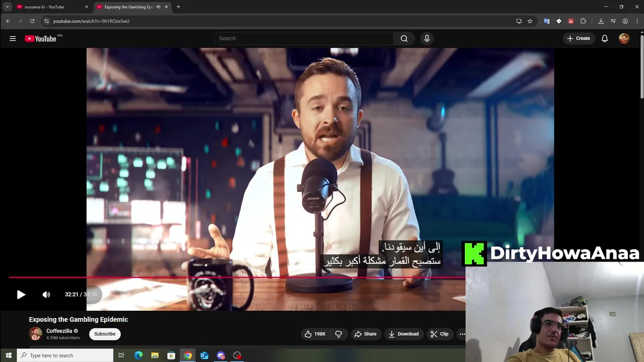Open the white tag-shaped extension icon
The image size is (644, 362).
[x=558, y=21]
